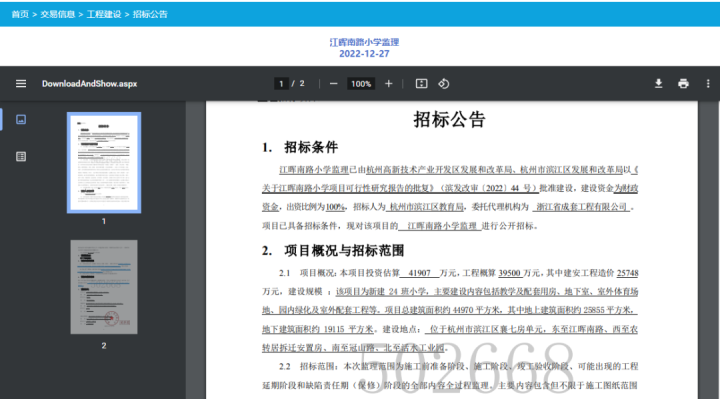
Task: Select page 2 thumbnail
Action: click(x=104, y=287)
